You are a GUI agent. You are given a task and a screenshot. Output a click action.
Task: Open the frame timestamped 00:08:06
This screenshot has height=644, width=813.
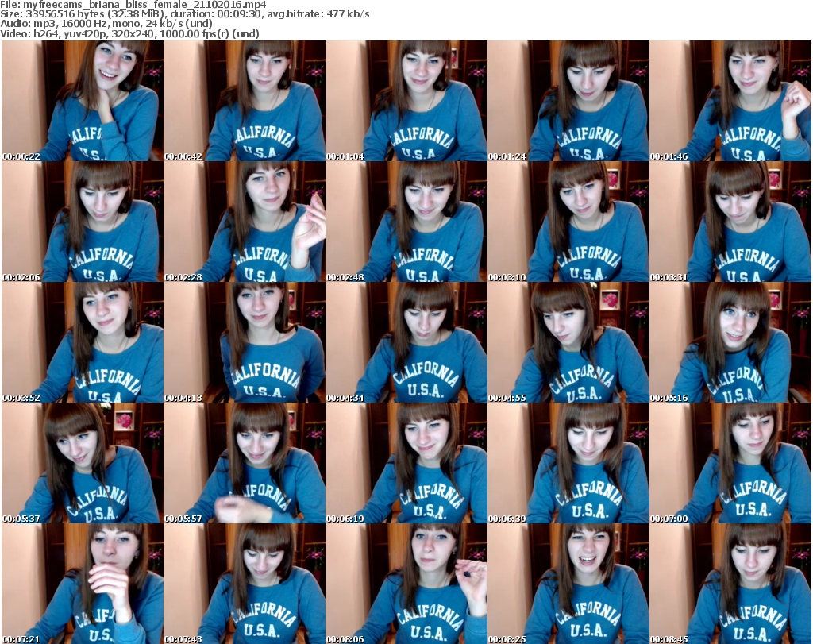[x=406, y=584]
